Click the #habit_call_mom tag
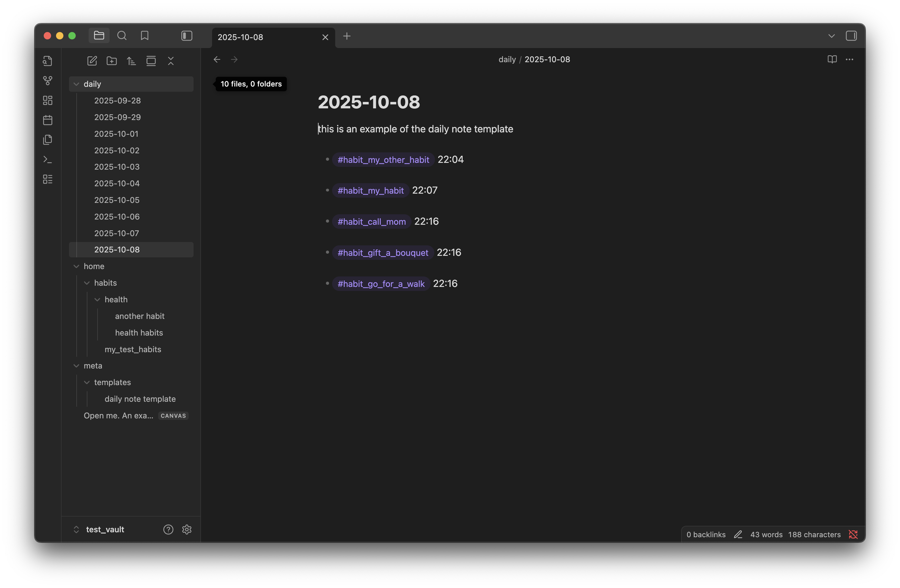 pos(371,222)
